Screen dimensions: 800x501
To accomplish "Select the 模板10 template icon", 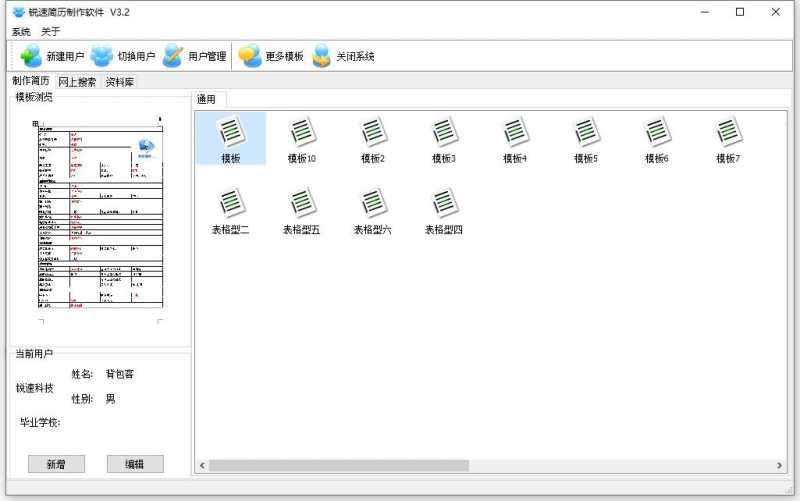I will (302, 133).
